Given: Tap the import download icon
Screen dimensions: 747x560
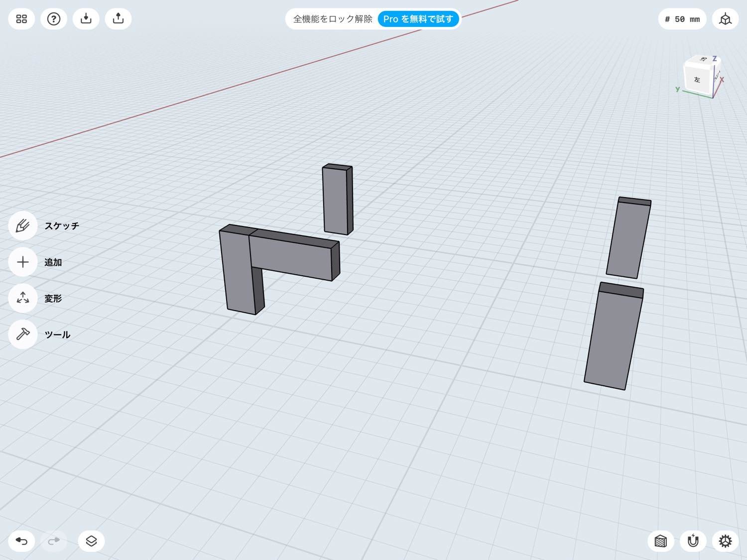Looking at the screenshot, I should click(x=86, y=19).
